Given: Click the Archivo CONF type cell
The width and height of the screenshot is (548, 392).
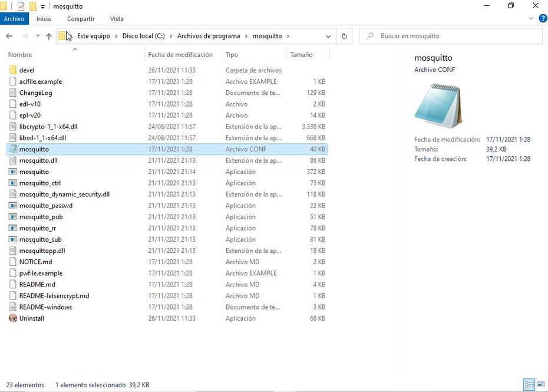Looking at the screenshot, I should [246, 149].
